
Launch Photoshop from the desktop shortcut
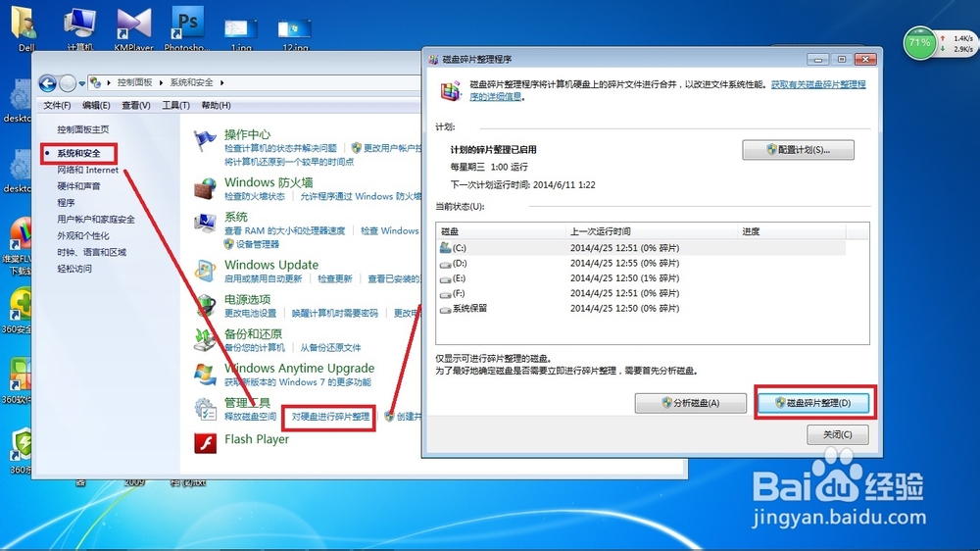point(187,27)
